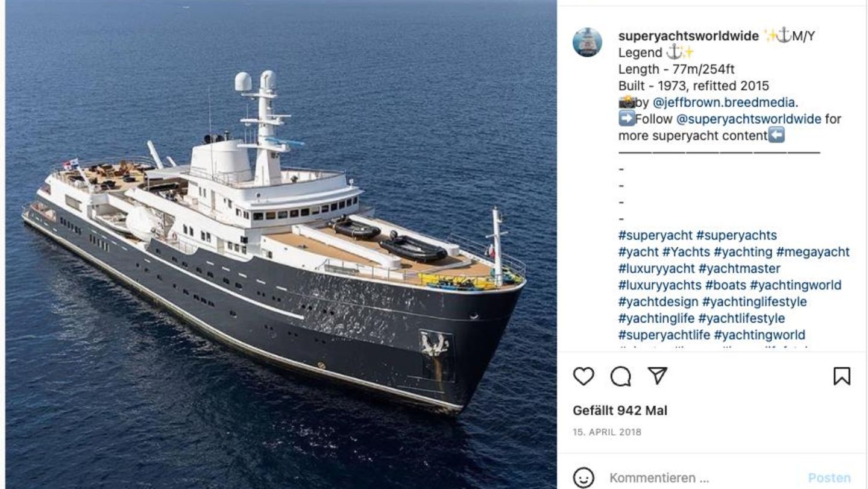The width and height of the screenshot is (868, 489).
Task: Save post using the bookmark icon
Action: coord(841,376)
